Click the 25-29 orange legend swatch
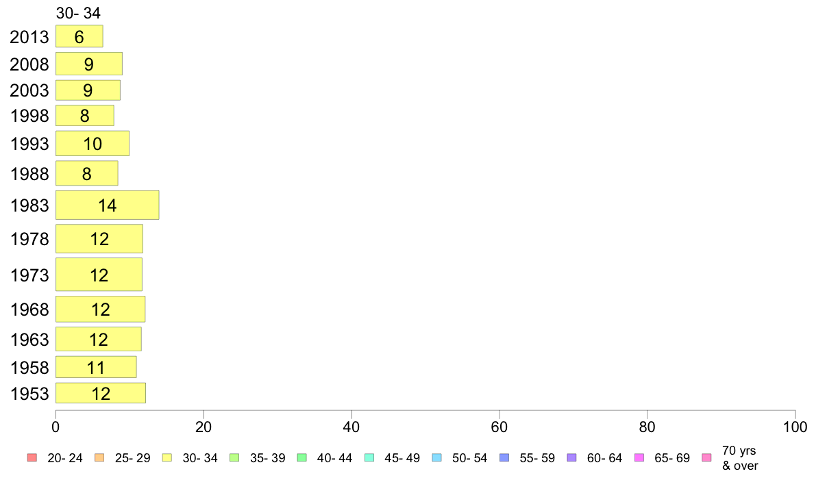Image resolution: width=814 pixels, height=504 pixels. (99, 458)
